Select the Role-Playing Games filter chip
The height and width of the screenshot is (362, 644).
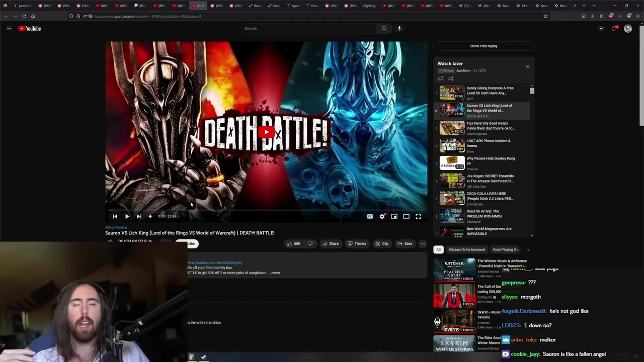coord(507,250)
